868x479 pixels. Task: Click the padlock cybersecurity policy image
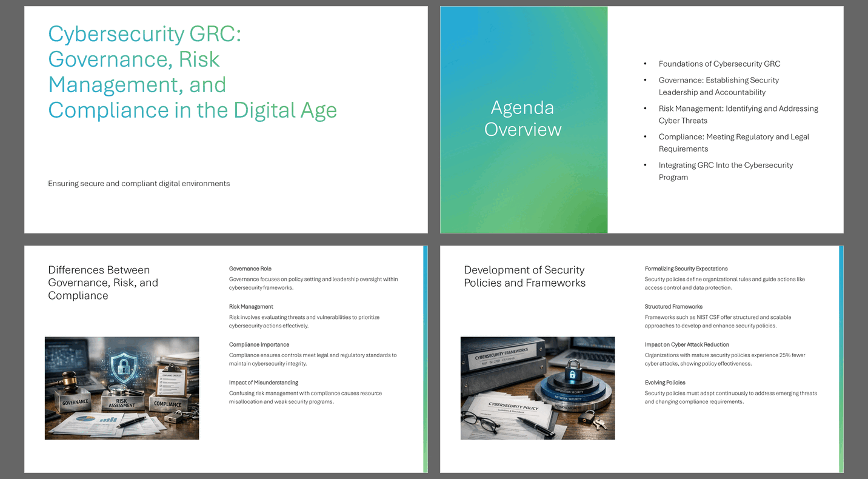[x=538, y=388]
